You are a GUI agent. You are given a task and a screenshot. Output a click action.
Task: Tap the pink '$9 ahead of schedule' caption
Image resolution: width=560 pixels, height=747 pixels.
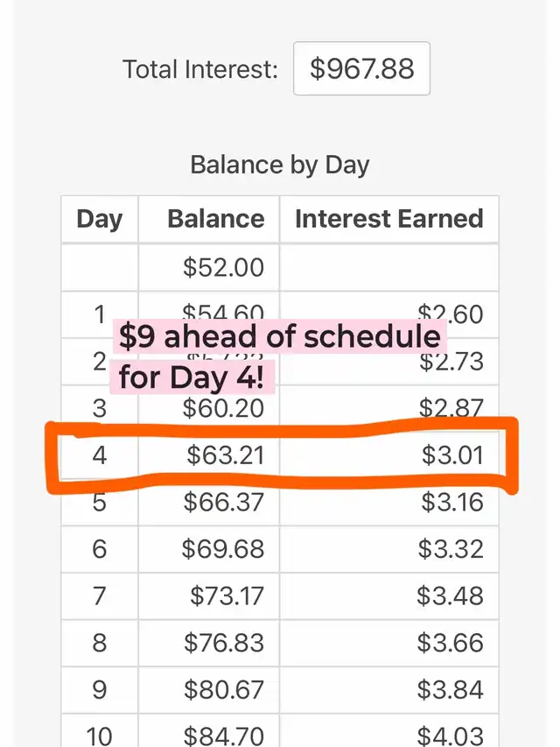coord(279,336)
